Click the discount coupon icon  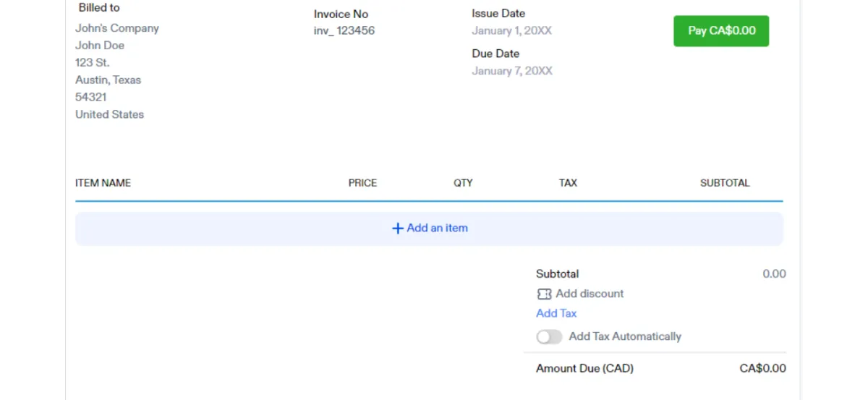click(544, 294)
